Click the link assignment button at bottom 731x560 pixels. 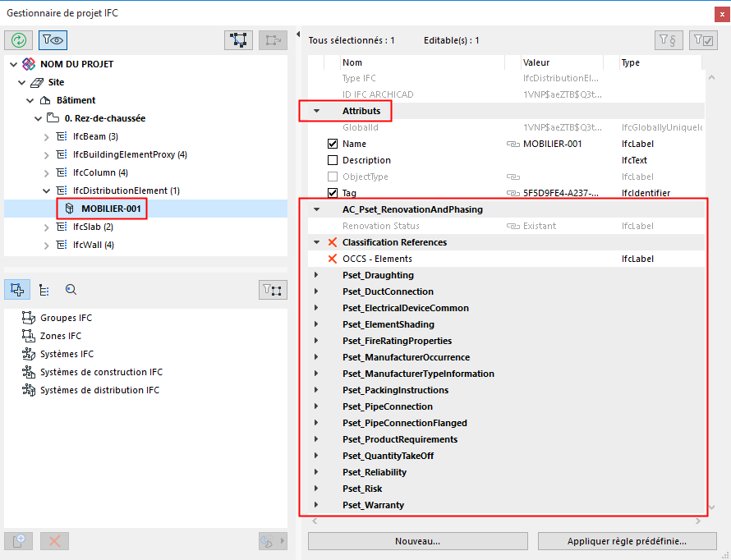click(x=273, y=541)
